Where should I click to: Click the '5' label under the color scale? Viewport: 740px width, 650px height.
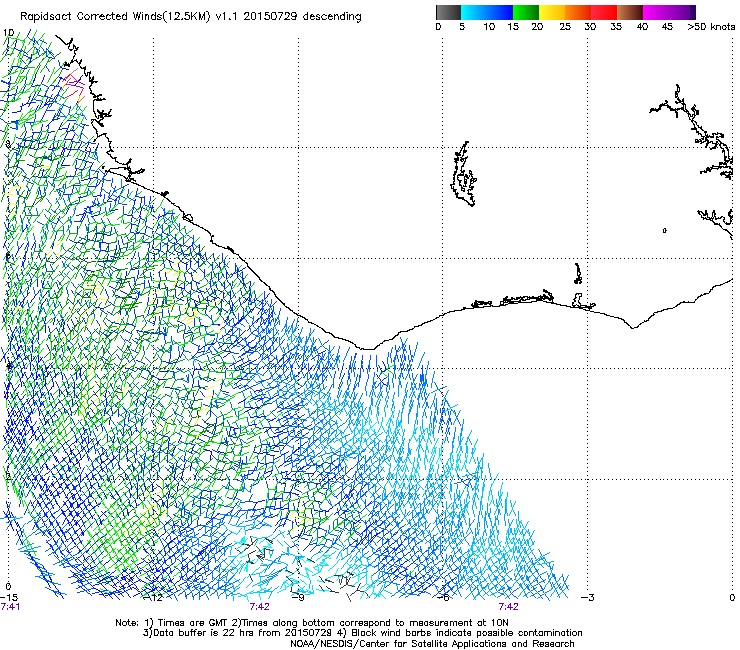click(462, 27)
